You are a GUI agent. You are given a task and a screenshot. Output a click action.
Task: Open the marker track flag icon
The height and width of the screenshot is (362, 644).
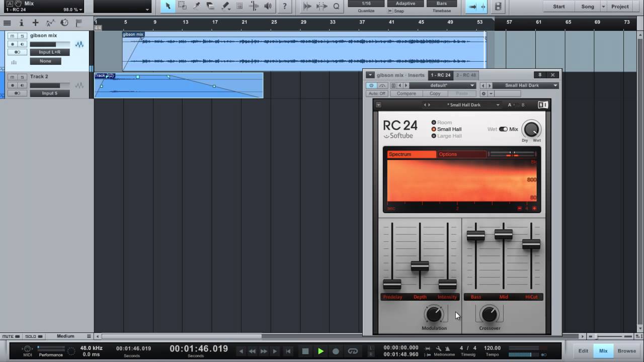(x=79, y=23)
